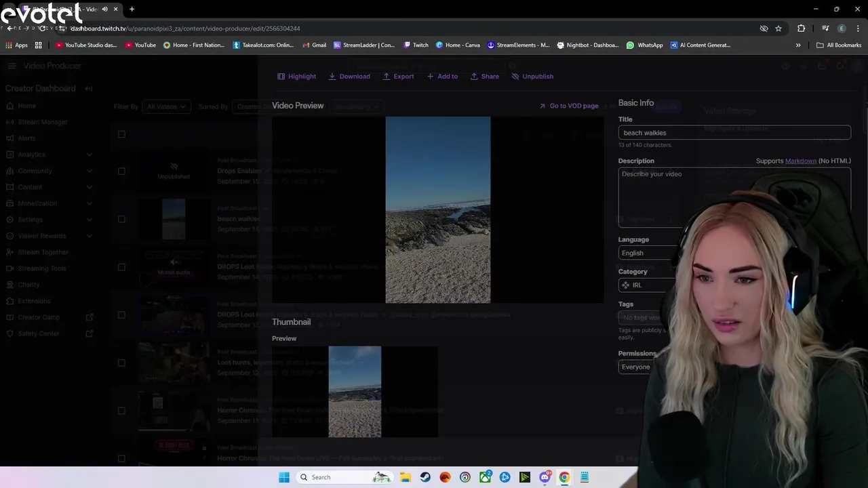Open the StreamLadder bookmark
This screenshot has width=868, height=488.
pos(364,45)
